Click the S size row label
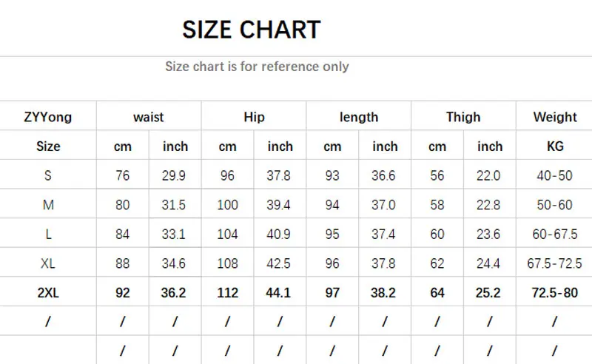The width and height of the screenshot is (592, 364). click(48, 175)
